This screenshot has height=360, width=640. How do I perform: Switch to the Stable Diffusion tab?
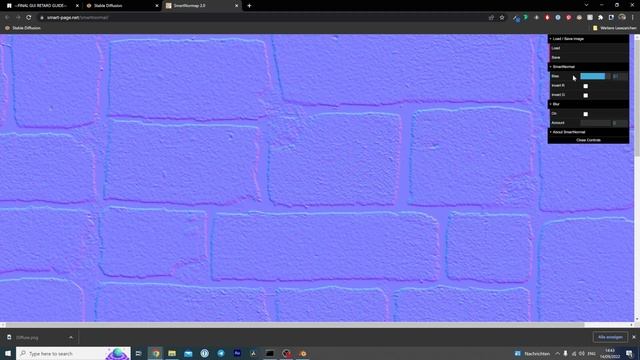pyautogui.click(x=122, y=6)
